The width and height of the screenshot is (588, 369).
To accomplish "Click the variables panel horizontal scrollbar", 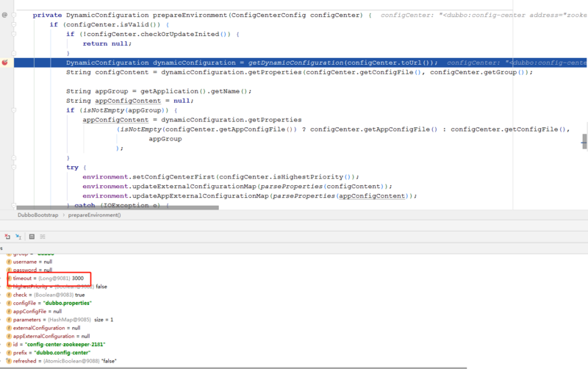I will pos(233,368).
